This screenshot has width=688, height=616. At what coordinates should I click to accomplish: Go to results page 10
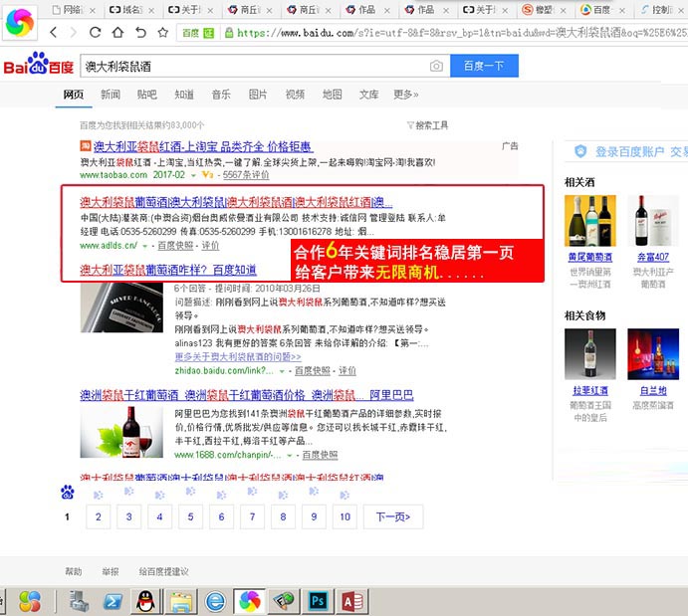click(x=344, y=516)
